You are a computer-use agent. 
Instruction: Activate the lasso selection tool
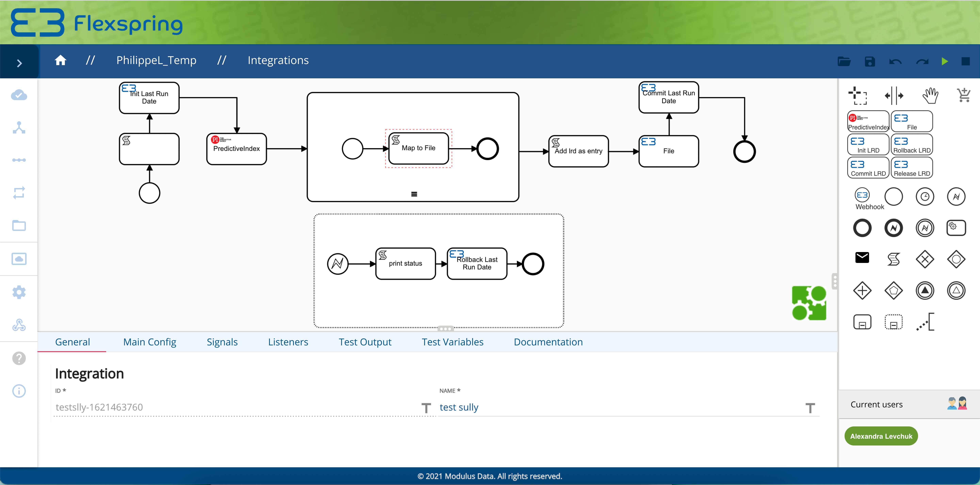tap(857, 96)
